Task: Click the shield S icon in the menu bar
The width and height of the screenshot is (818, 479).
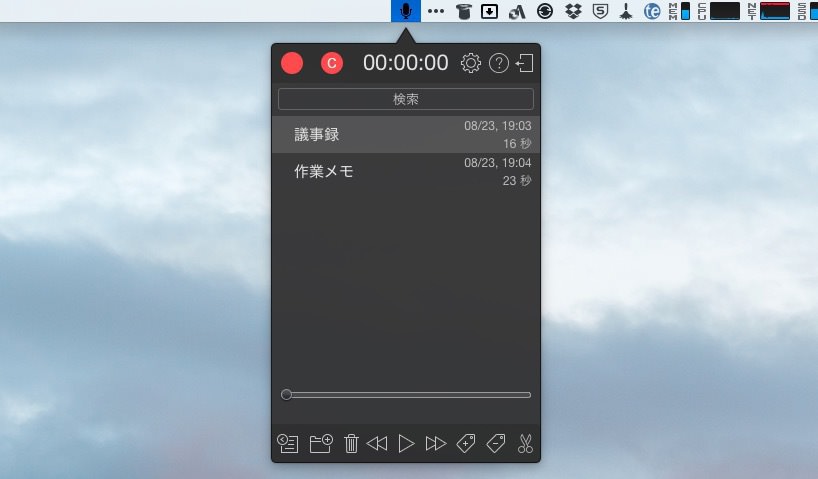Action: click(600, 11)
